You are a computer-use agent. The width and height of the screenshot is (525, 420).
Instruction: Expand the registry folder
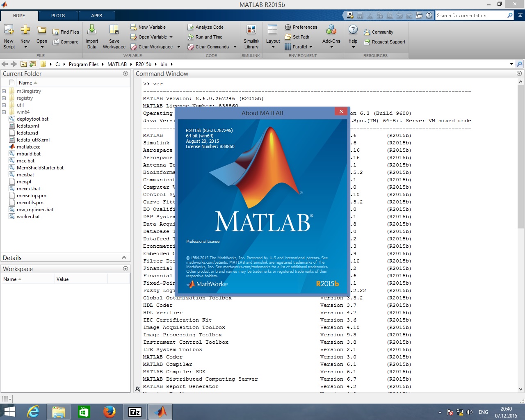tap(4, 98)
